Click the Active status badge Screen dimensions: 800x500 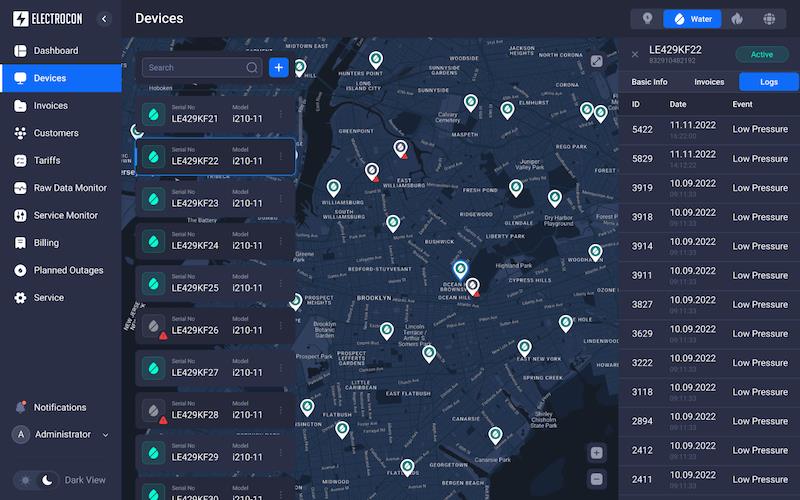pyautogui.click(x=761, y=54)
